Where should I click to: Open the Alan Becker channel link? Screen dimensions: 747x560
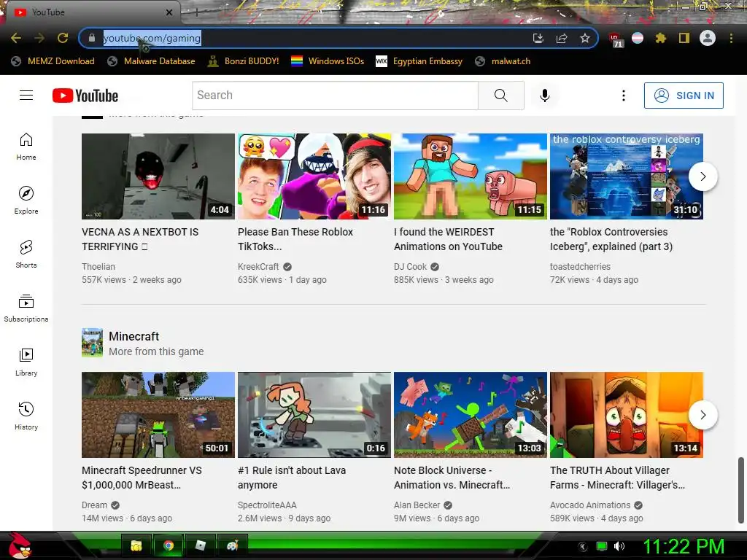coord(417,505)
